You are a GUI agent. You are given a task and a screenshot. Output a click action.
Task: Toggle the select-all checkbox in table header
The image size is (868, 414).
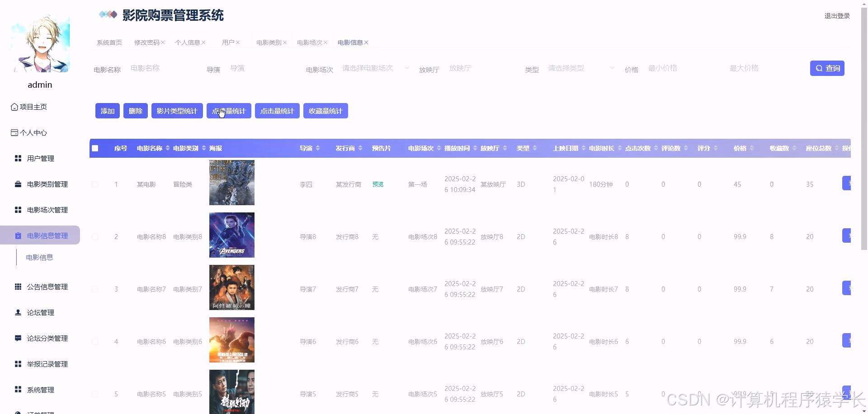coord(95,148)
